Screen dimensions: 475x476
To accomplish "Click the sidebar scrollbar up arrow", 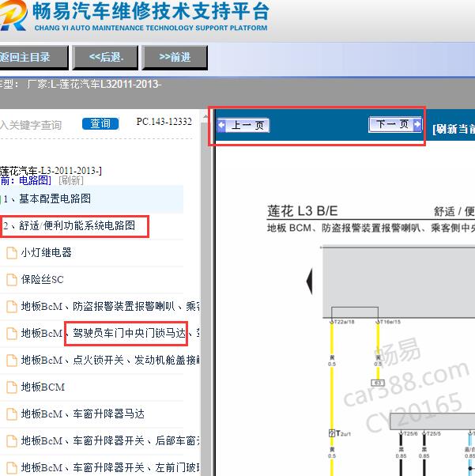I will coord(205,116).
